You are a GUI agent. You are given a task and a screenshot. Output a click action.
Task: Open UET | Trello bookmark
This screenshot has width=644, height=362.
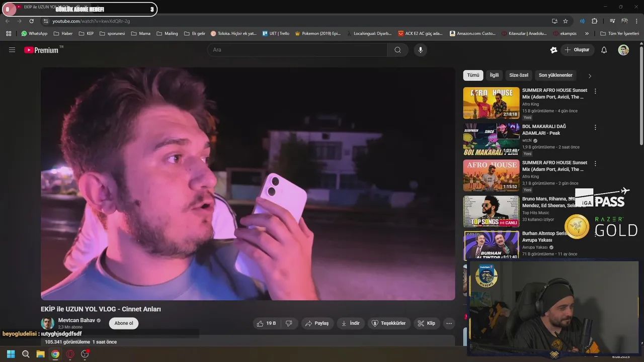[276, 34]
